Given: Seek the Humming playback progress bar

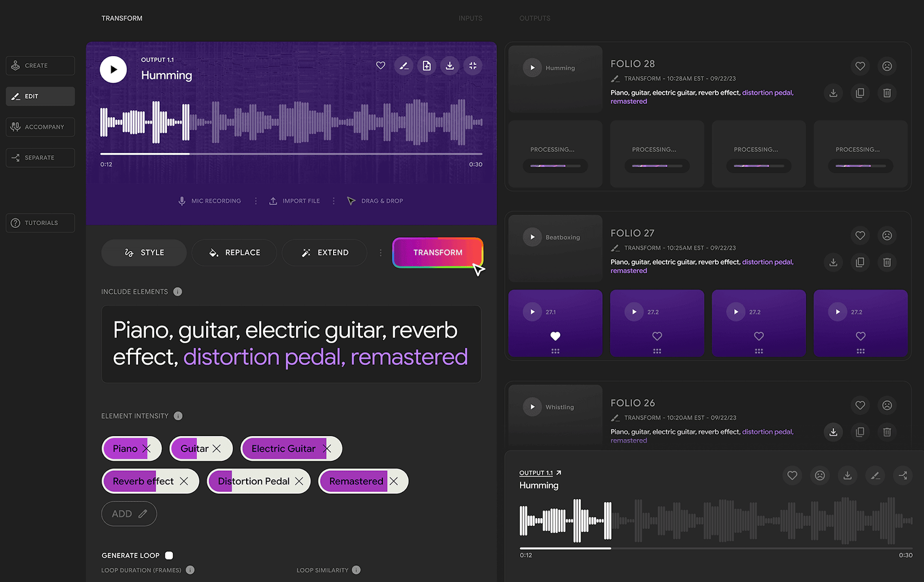Looking at the screenshot, I should click(291, 154).
